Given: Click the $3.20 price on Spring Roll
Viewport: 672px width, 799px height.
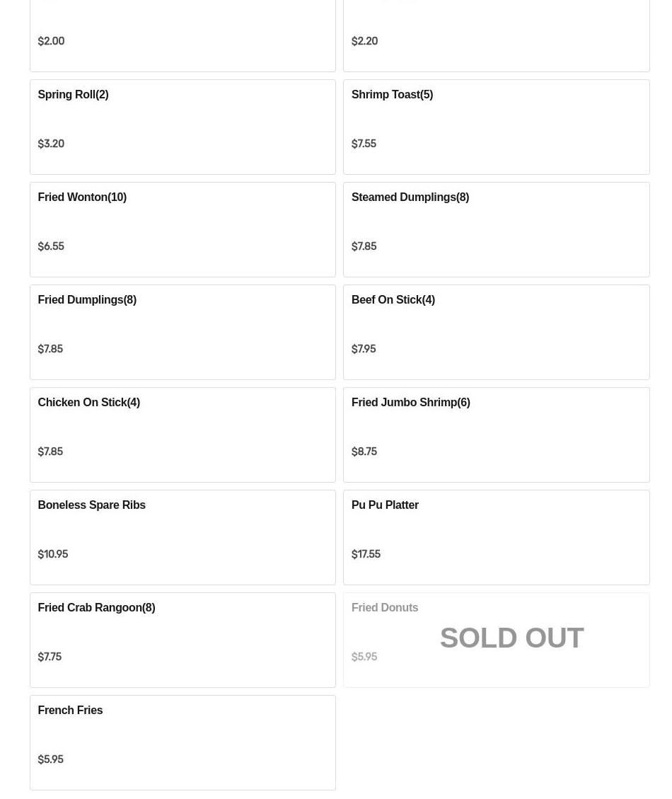Looking at the screenshot, I should click(51, 144).
